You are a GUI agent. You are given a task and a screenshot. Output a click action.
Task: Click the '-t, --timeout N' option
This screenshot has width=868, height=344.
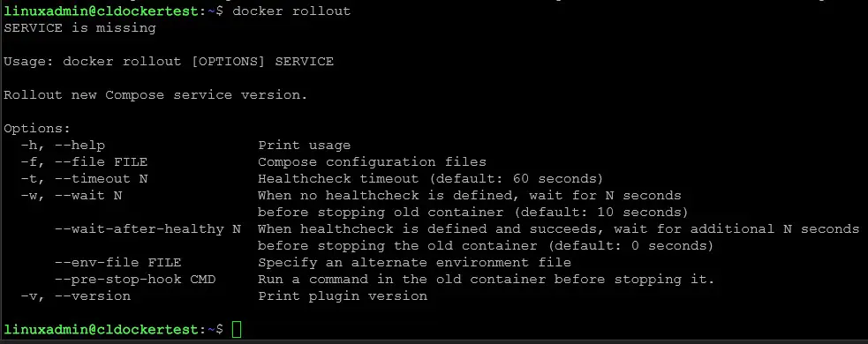coord(84,179)
